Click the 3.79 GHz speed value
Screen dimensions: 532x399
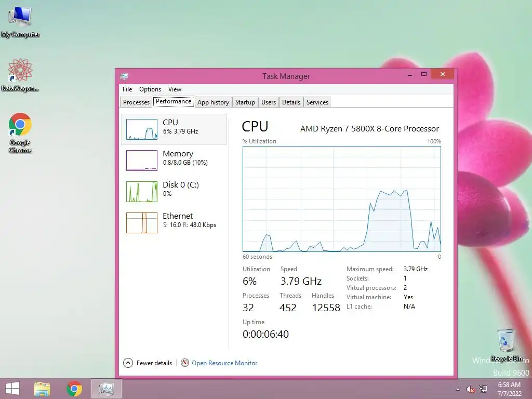(x=301, y=281)
